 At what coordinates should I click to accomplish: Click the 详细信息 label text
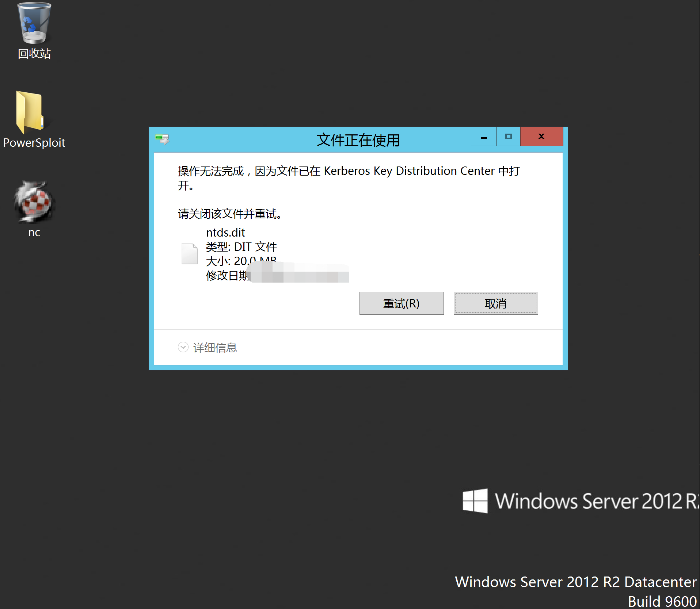coord(215,348)
